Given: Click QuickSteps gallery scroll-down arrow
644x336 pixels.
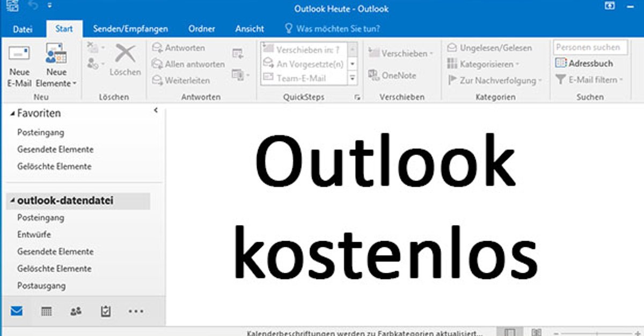Looking at the screenshot, I should pyautogui.click(x=353, y=64).
